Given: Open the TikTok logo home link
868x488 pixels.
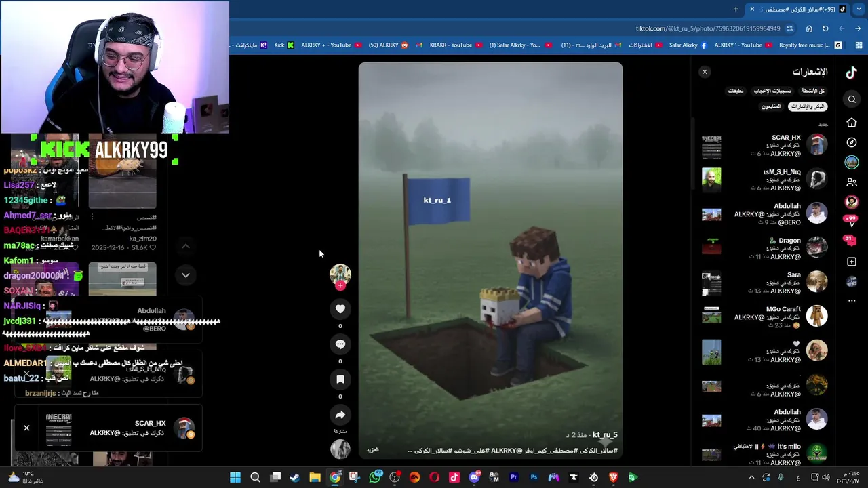Looking at the screenshot, I should pyautogui.click(x=851, y=73).
